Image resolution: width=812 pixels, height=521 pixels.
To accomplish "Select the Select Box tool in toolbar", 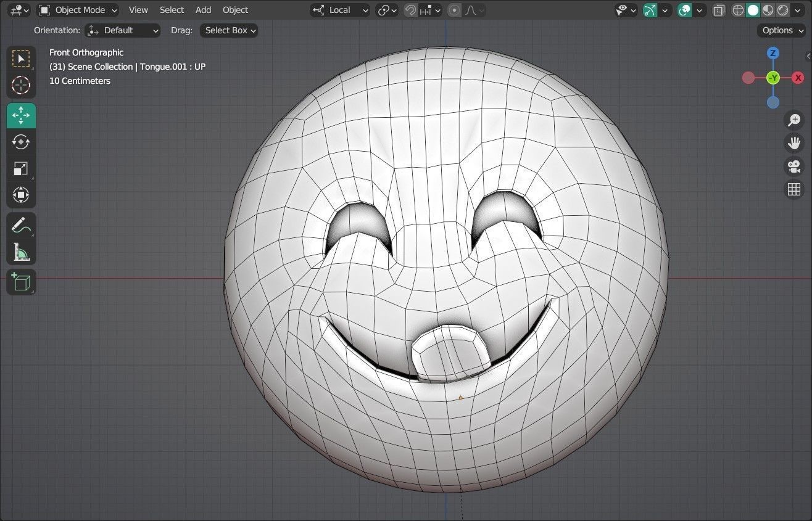I will (x=21, y=59).
